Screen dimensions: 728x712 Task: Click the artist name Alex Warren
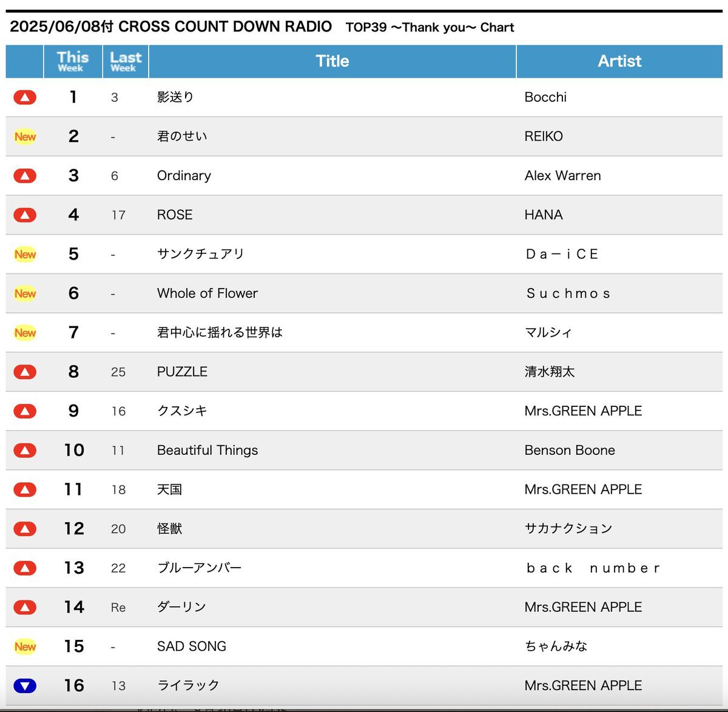(563, 176)
